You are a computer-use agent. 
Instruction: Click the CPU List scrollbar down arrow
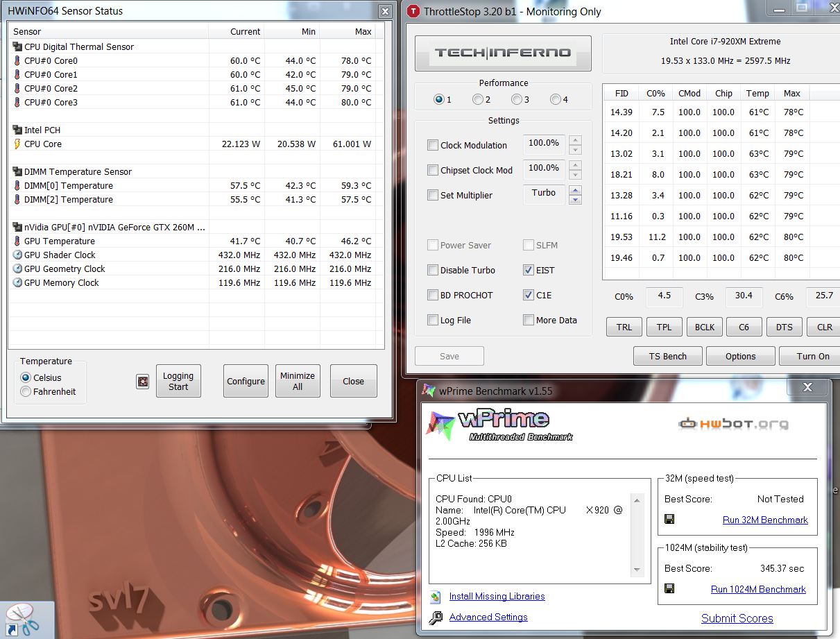coord(637,570)
